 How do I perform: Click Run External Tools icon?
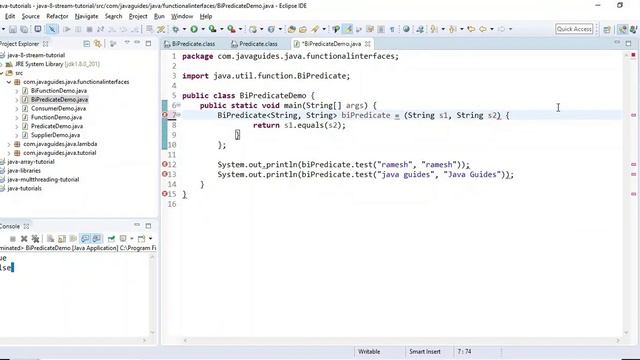click(x=231, y=29)
